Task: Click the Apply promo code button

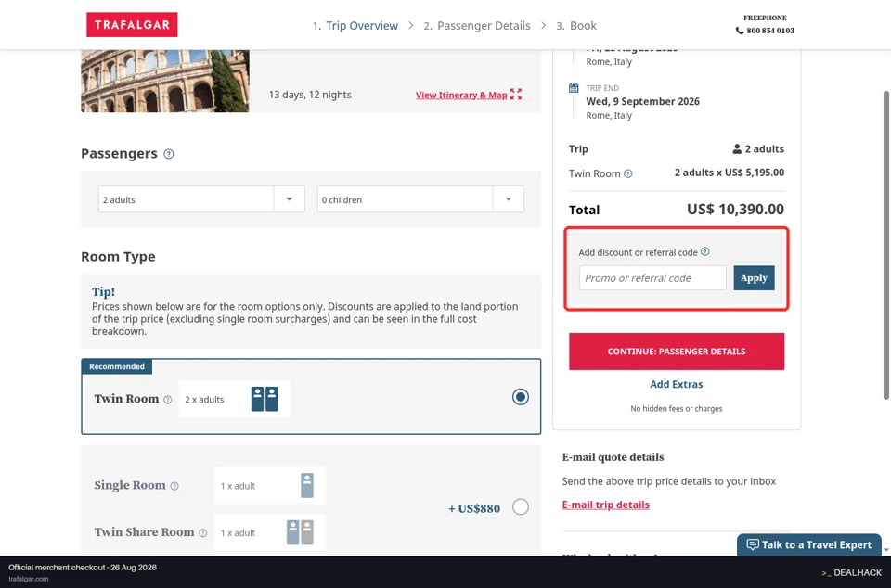Action: coord(754,278)
